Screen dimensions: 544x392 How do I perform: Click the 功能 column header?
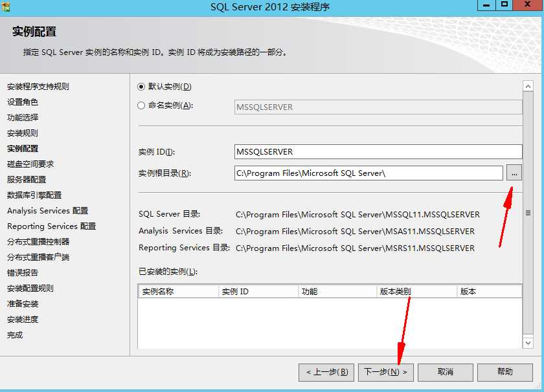pos(337,292)
